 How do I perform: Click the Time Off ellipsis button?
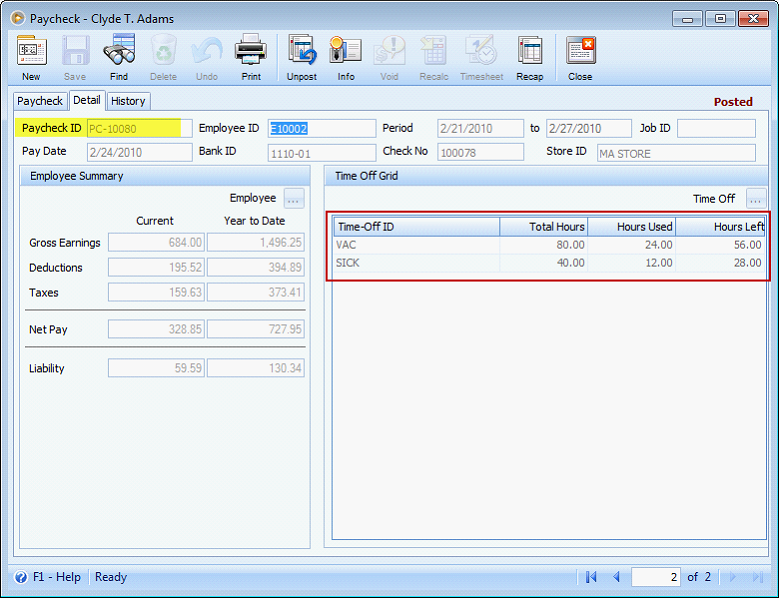pyautogui.click(x=756, y=199)
